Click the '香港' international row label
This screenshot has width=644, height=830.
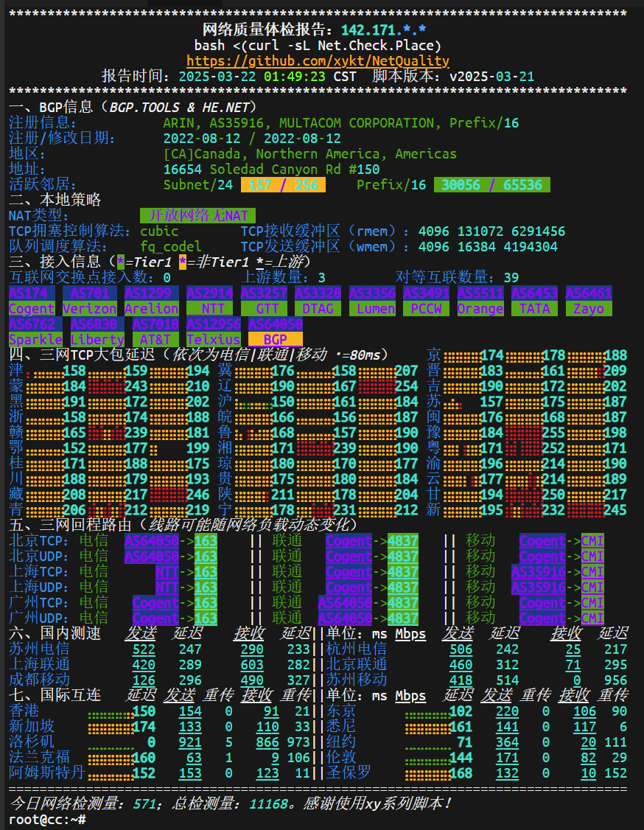click(x=24, y=711)
